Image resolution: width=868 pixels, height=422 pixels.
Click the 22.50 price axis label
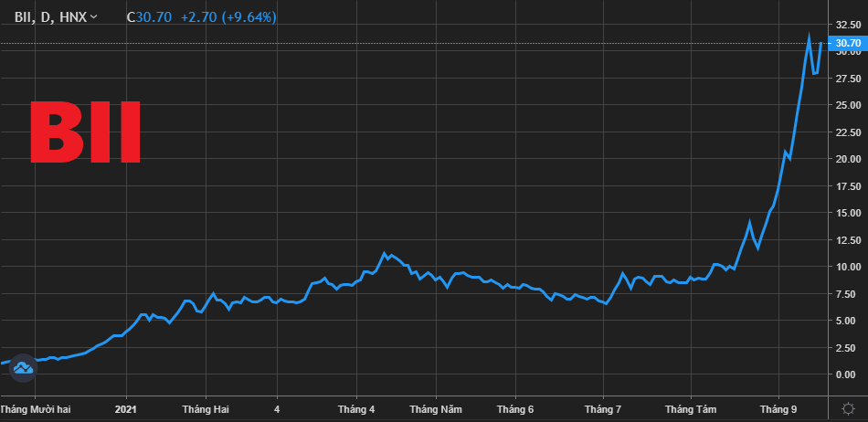848,132
